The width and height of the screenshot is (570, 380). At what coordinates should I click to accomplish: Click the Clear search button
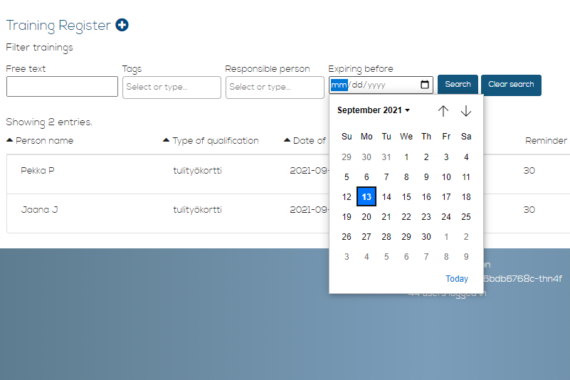coord(511,85)
